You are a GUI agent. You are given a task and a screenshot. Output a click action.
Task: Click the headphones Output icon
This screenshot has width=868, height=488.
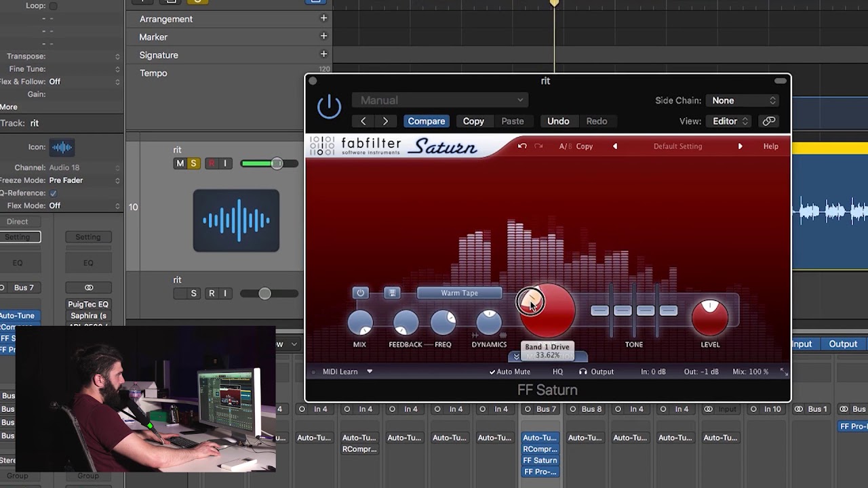(583, 371)
